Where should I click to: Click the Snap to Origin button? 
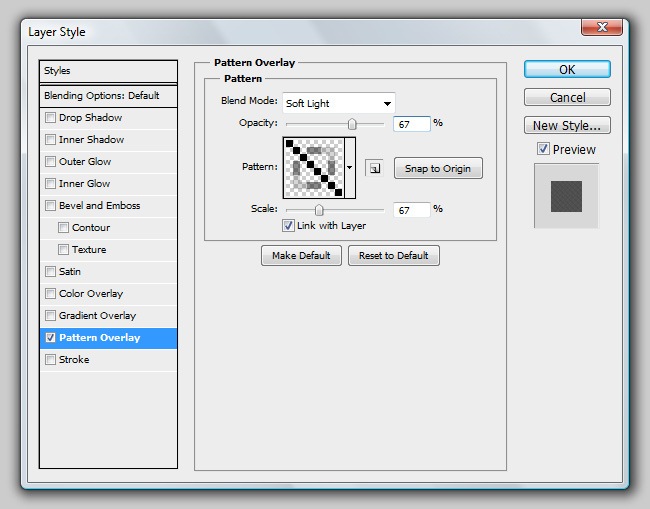438,168
